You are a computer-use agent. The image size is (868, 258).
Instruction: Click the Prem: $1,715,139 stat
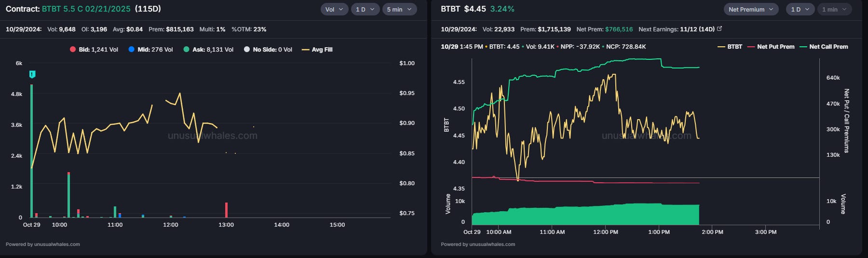[545, 29]
